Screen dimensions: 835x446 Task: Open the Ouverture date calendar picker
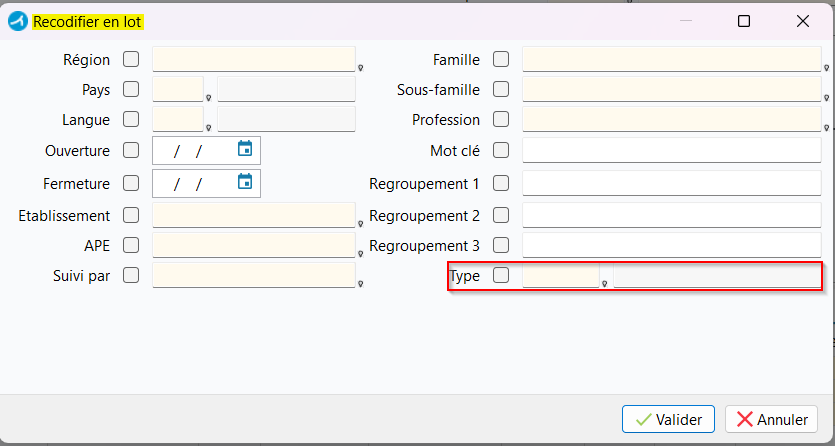click(244, 148)
